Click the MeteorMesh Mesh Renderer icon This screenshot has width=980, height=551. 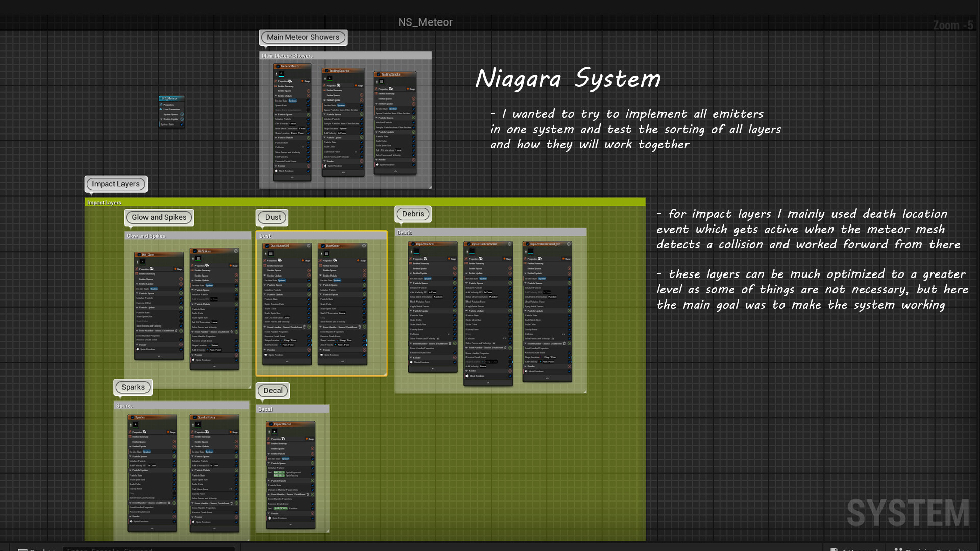point(277,171)
